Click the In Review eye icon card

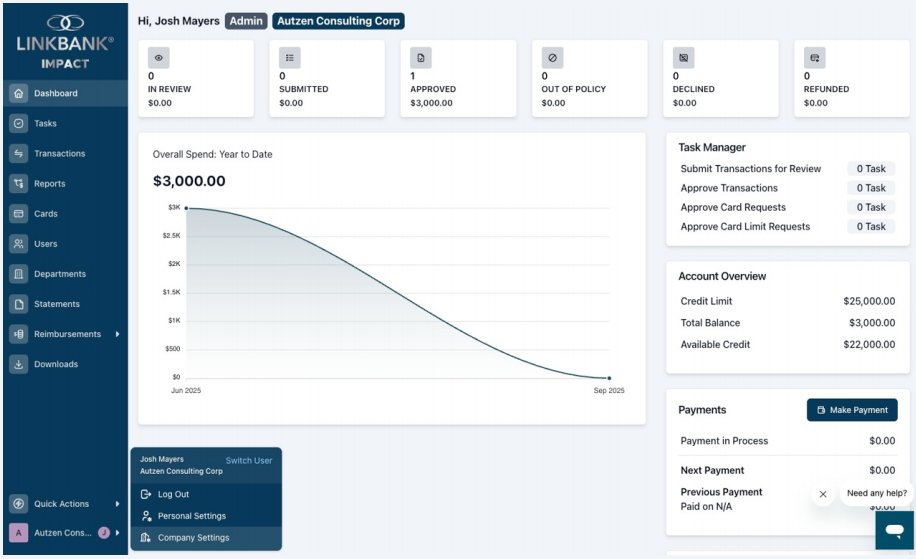pos(158,58)
